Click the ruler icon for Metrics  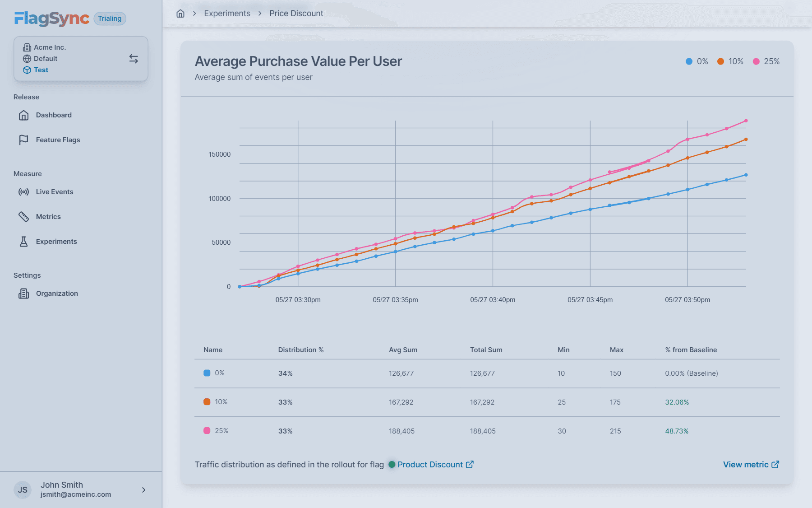(x=24, y=217)
